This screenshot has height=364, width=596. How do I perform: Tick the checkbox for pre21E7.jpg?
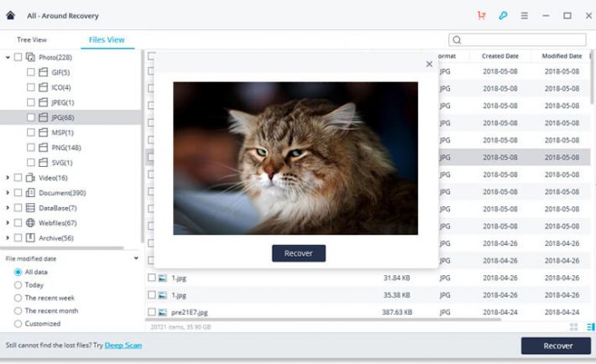tap(152, 312)
